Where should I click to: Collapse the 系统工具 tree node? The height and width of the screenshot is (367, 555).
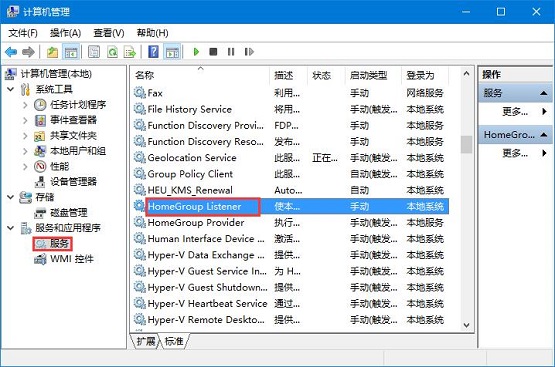click(11, 89)
